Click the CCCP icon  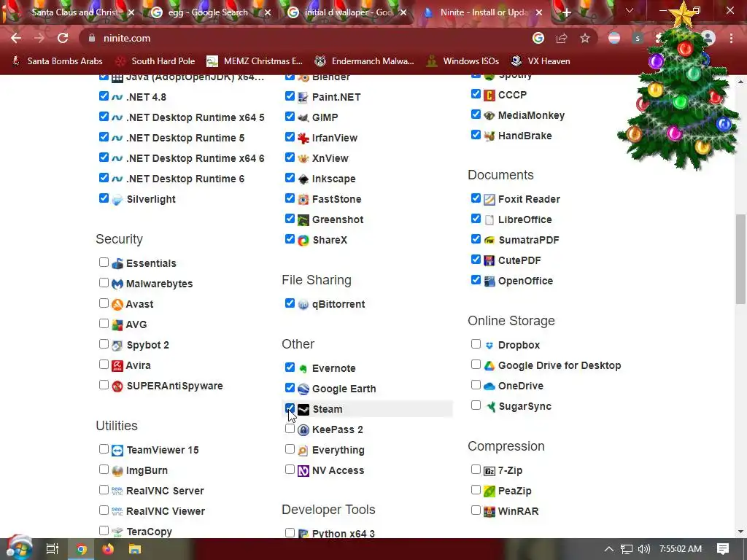point(489,96)
